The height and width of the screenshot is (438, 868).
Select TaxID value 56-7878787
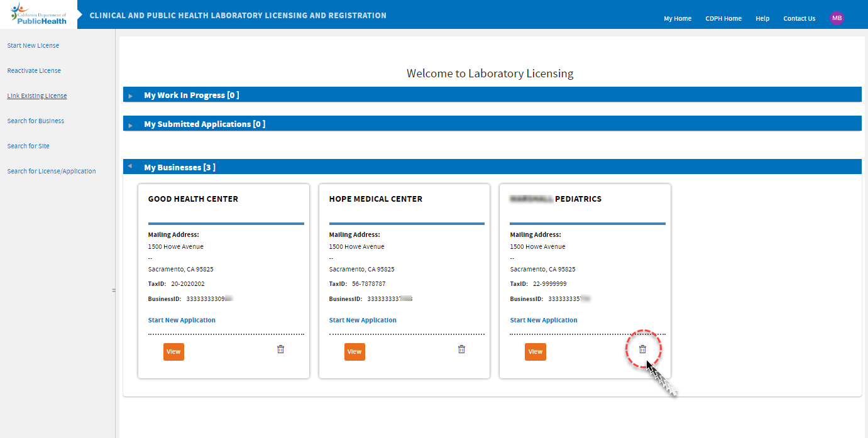click(369, 284)
